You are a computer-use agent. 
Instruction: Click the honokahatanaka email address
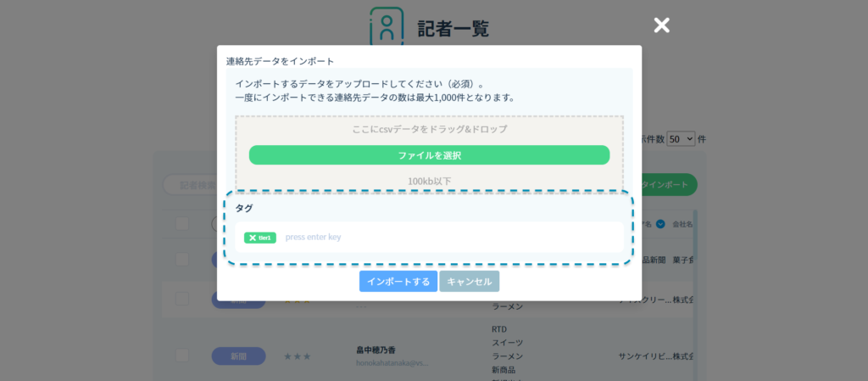392,362
